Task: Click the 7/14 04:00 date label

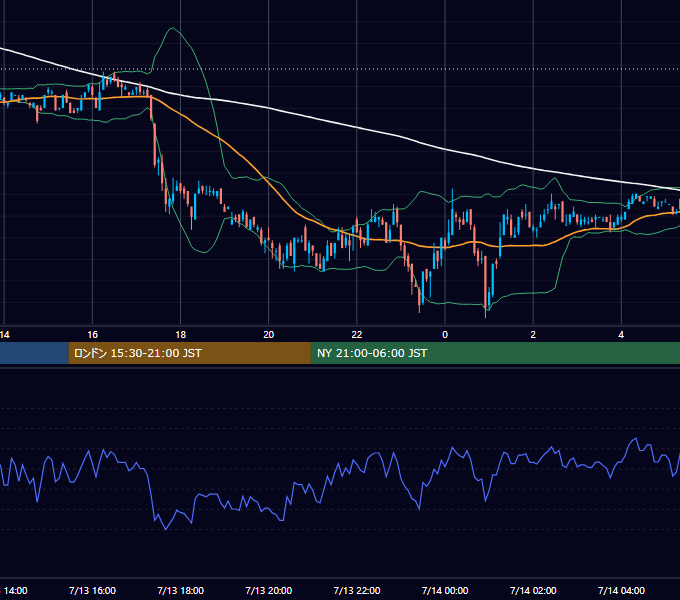Action: coord(621,590)
